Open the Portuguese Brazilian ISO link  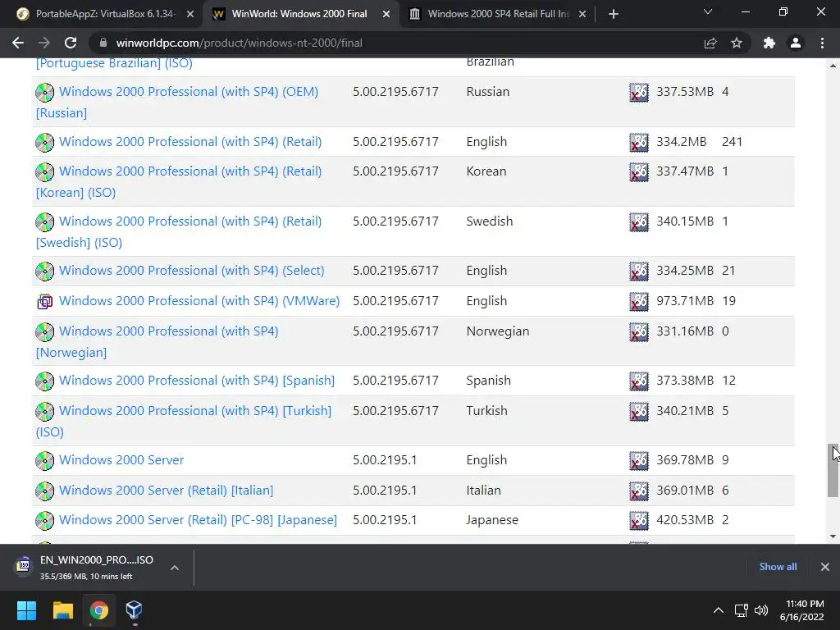click(114, 63)
